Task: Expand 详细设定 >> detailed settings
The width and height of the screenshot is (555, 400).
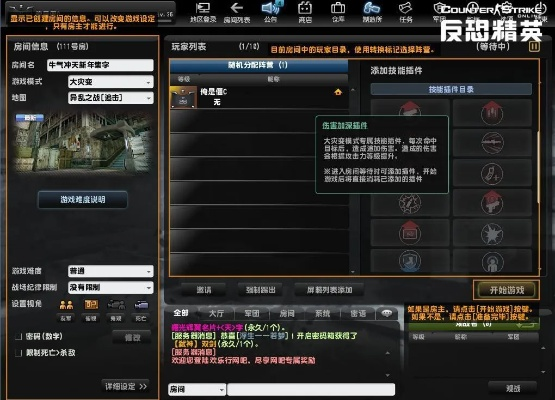Action: click(126, 386)
